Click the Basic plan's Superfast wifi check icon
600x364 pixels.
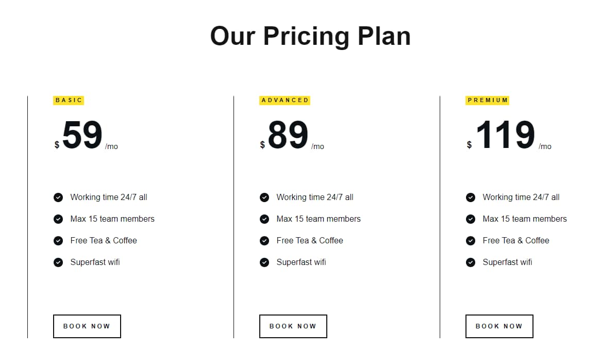click(x=58, y=262)
